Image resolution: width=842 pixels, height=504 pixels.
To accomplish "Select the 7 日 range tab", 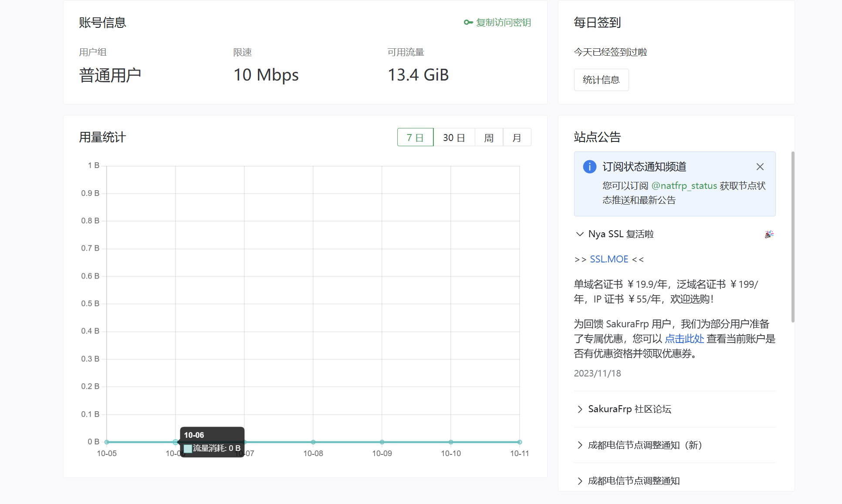I will click(x=415, y=137).
